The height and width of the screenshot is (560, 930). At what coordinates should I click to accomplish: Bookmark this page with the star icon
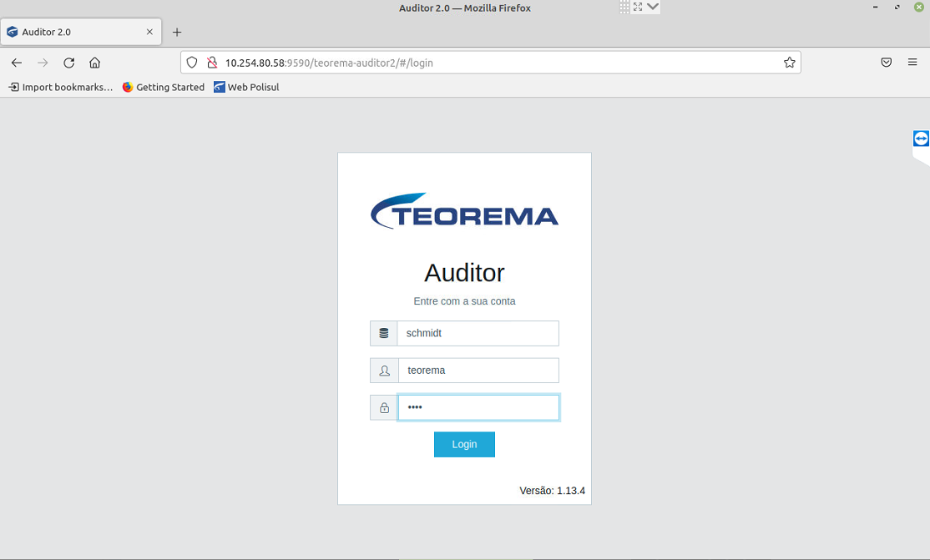pos(790,63)
